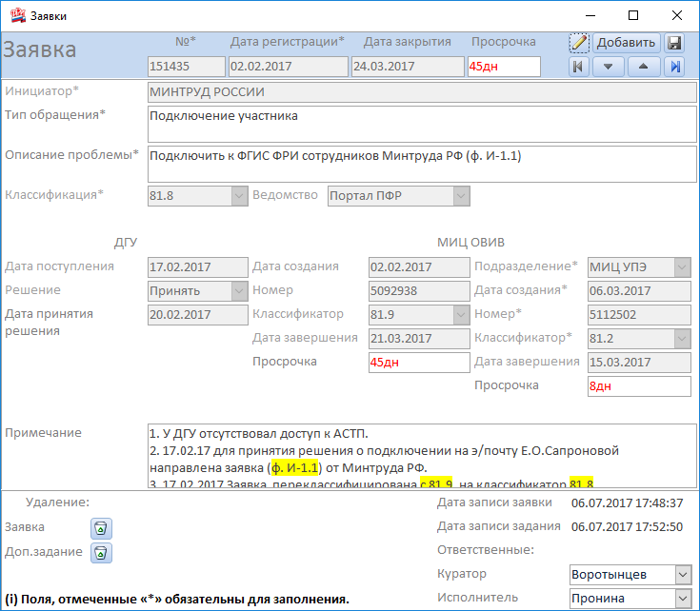700x611 pixels.
Task: Click the pencil edit icon
Action: point(579,43)
